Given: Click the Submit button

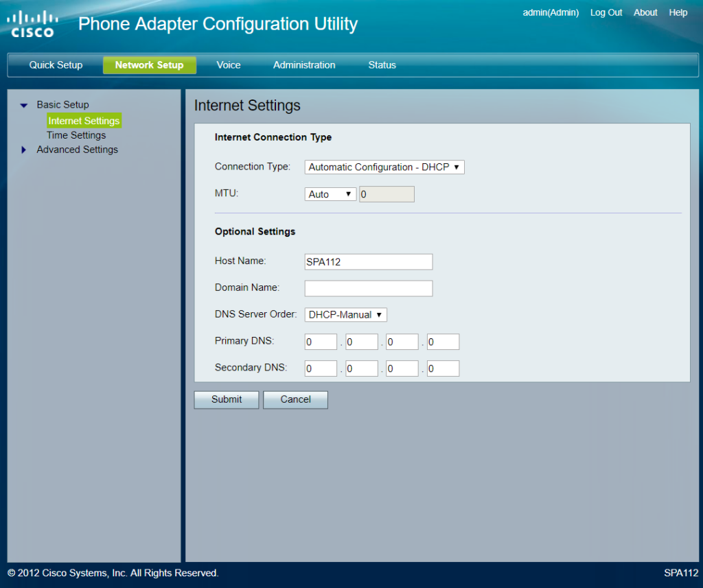Looking at the screenshot, I should coord(226,399).
